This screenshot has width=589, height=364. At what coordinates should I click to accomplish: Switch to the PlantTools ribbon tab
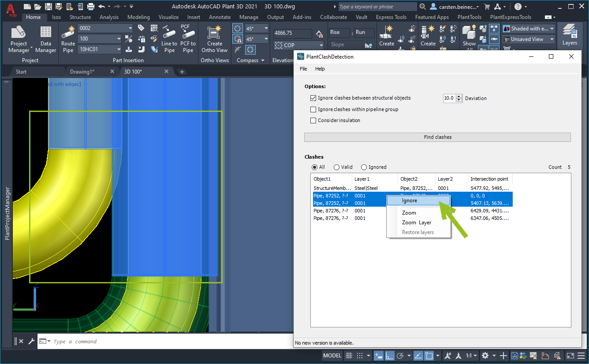click(470, 17)
